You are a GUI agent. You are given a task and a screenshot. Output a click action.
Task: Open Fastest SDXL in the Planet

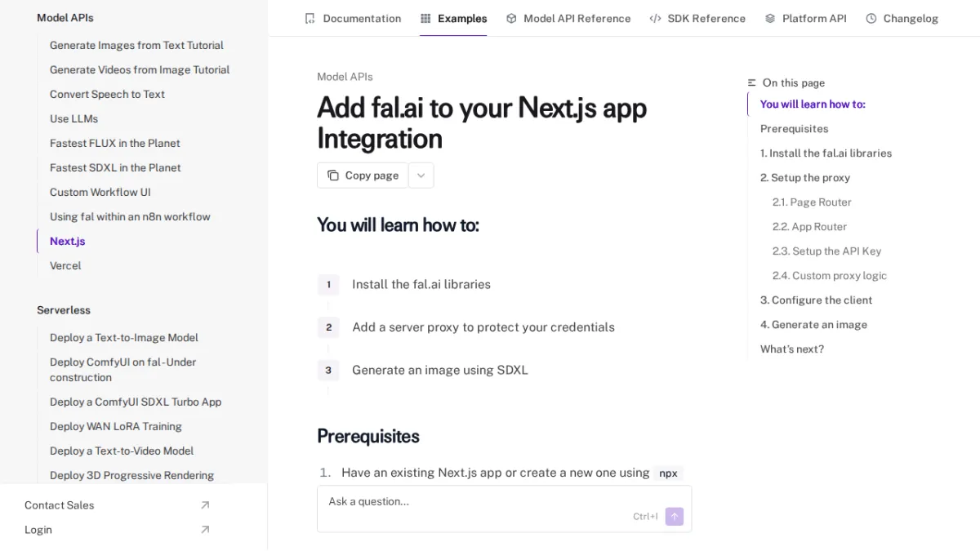coord(115,167)
